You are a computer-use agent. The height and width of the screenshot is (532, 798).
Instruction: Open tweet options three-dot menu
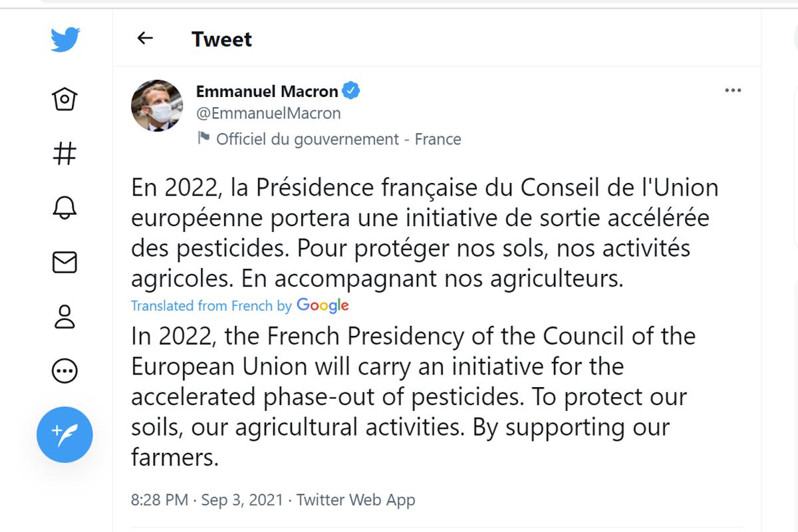[x=733, y=90]
